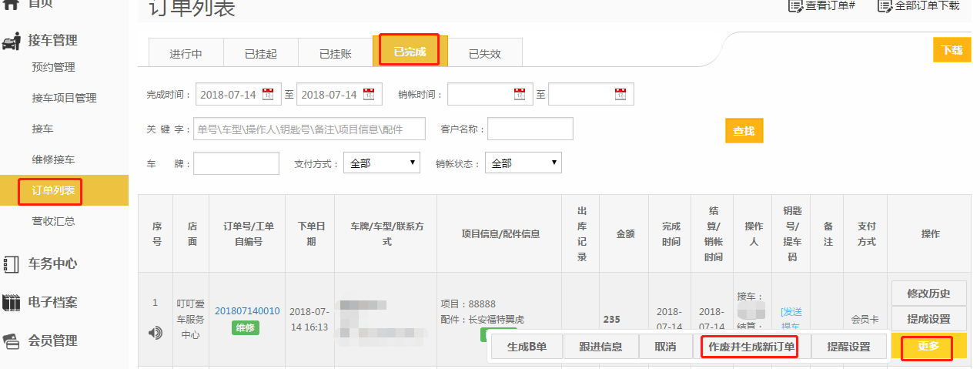Click the yellow 更多 button
This screenshot has width=980, height=369.
pos(928,347)
